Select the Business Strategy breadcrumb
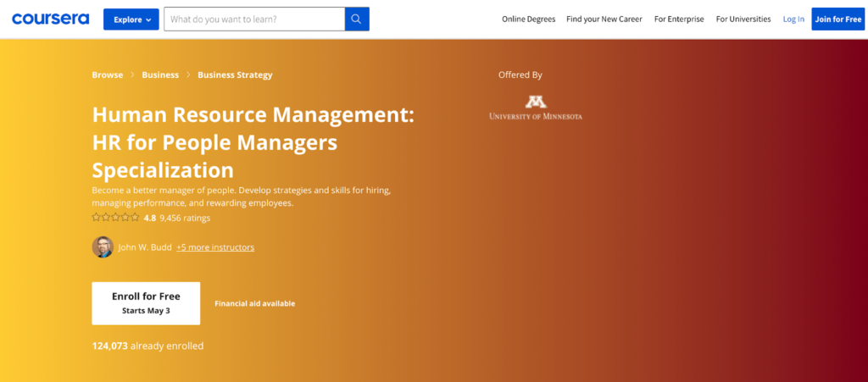The image size is (868, 382). [236, 75]
